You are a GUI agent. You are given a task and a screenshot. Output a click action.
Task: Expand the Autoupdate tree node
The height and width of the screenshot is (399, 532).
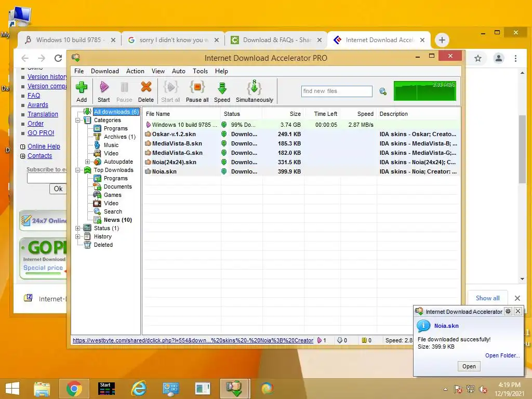pos(87,162)
